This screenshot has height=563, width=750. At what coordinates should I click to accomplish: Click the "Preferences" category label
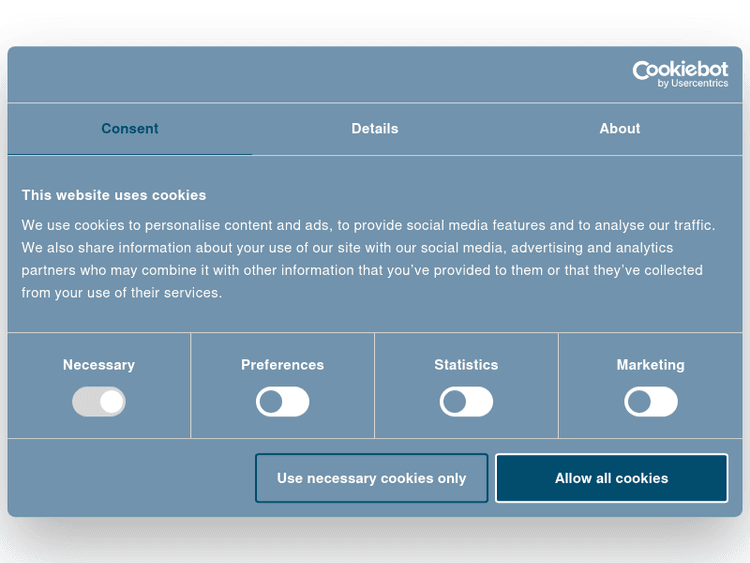pyautogui.click(x=283, y=365)
